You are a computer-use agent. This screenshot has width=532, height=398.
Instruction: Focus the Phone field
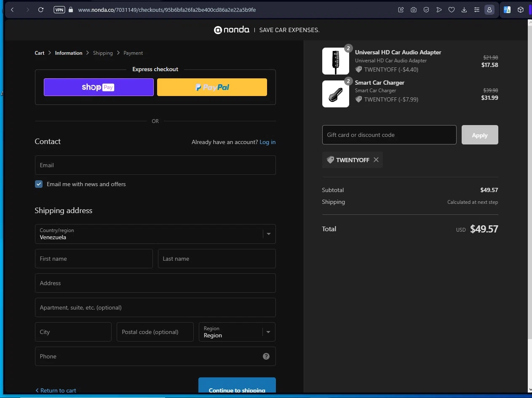tap(155, 356)
